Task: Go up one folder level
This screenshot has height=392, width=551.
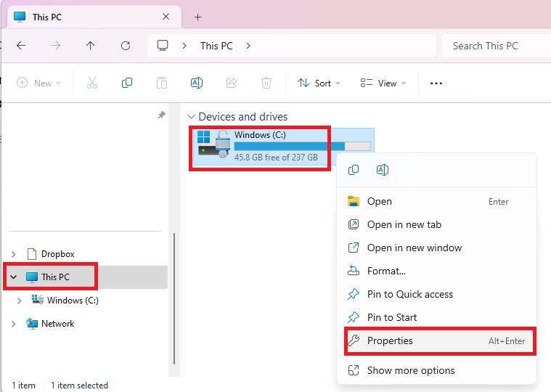Action: 90,46
